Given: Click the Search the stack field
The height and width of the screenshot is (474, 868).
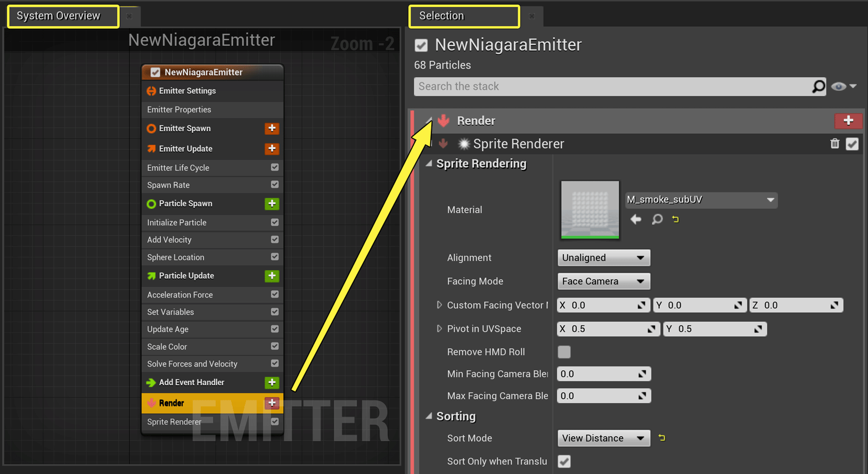Looking at the screenshot, I should click(x=612, y=86).
